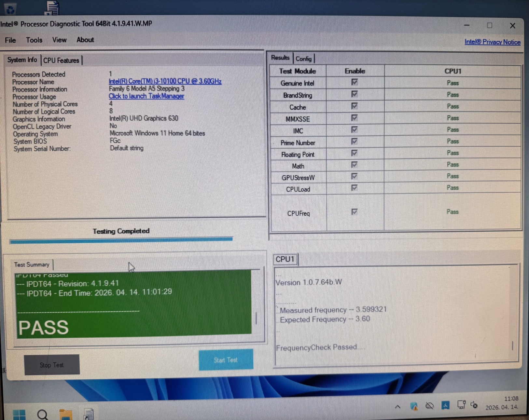Select the document shortcut icon on the desktop

pyautogui.click(x=52, y=8)
